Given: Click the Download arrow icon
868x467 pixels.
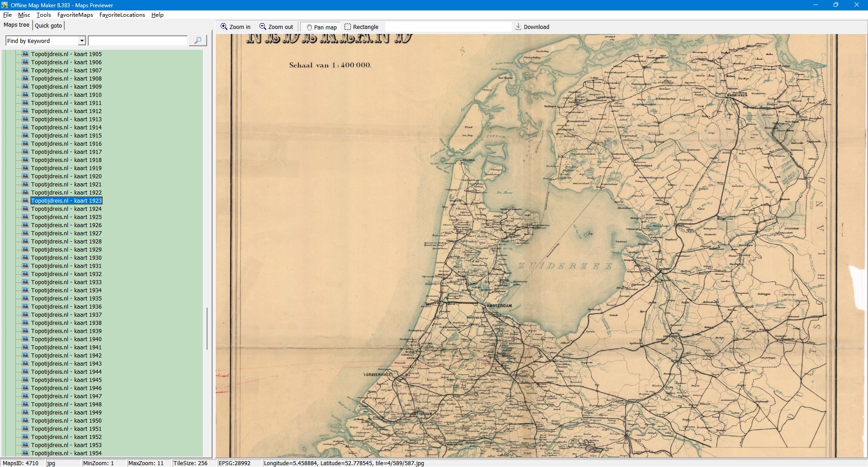Looking at the screenshot, I should pyautogui.click(x=519, y=27).
